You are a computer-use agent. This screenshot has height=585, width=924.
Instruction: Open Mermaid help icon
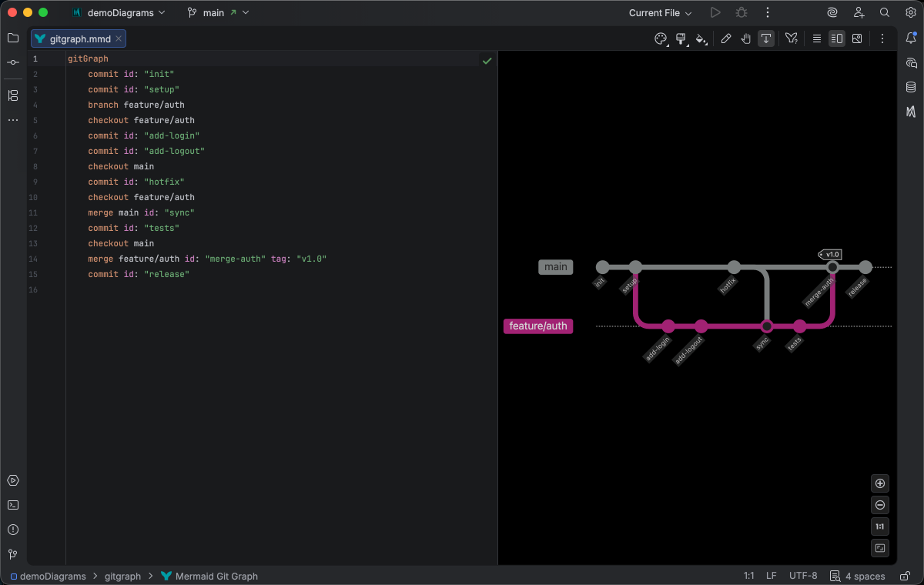[791, 38]
